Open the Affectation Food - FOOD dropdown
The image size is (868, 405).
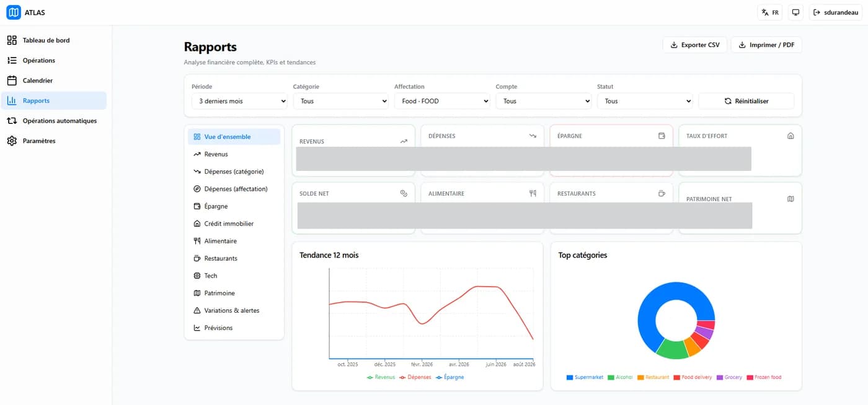[x=442, y=101]
